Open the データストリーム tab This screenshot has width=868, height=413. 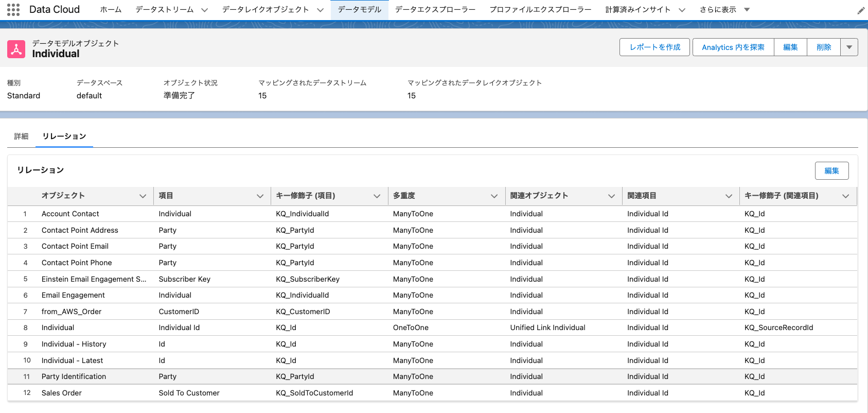pyautogui.click(x=165, y=9)
